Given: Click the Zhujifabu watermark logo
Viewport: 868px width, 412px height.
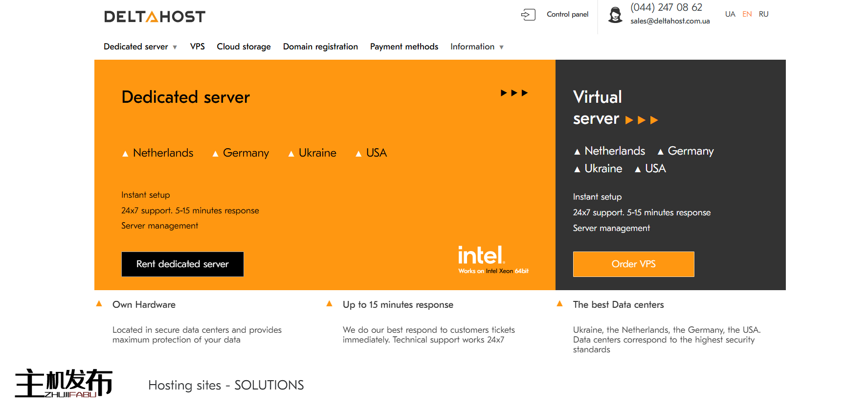Looking at the screenshot, I should click(64, 383).
